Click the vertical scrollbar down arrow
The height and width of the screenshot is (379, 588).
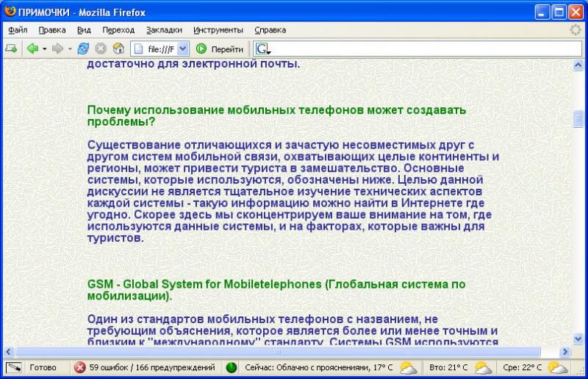578,339
